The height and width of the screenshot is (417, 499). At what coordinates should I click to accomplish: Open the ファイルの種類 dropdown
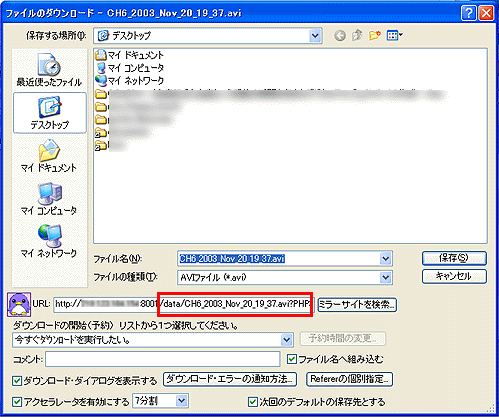(x=385, y=277)
